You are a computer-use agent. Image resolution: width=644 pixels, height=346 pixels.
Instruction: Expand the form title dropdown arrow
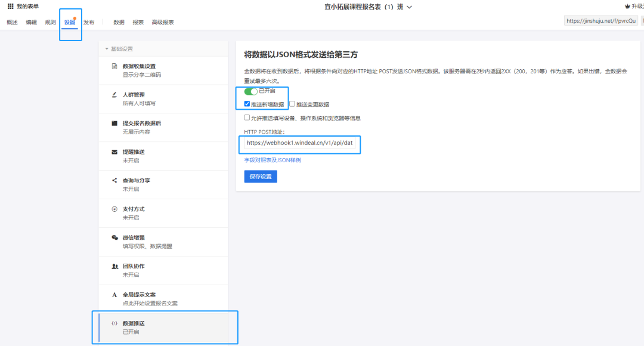(x=410, y=7)
